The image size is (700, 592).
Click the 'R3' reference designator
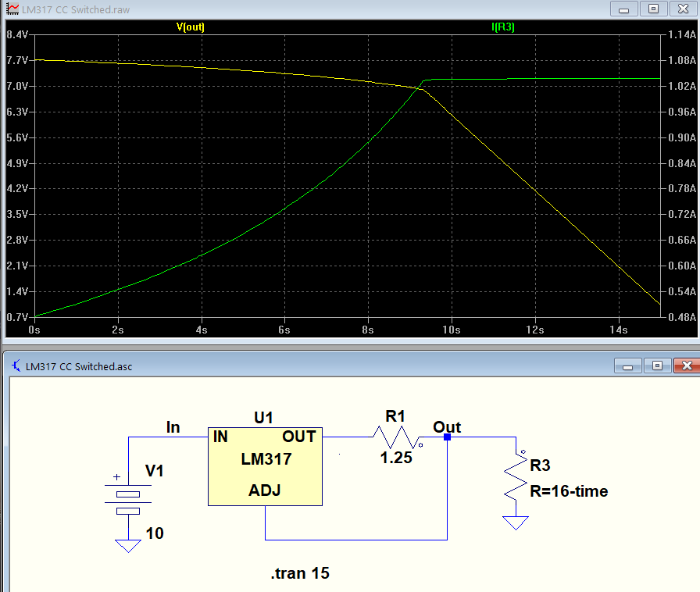[x=540, y=465]
